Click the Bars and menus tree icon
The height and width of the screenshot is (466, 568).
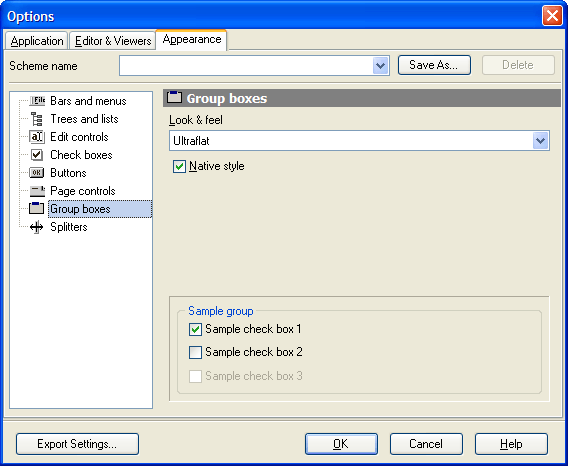click(x=37, y=101)
